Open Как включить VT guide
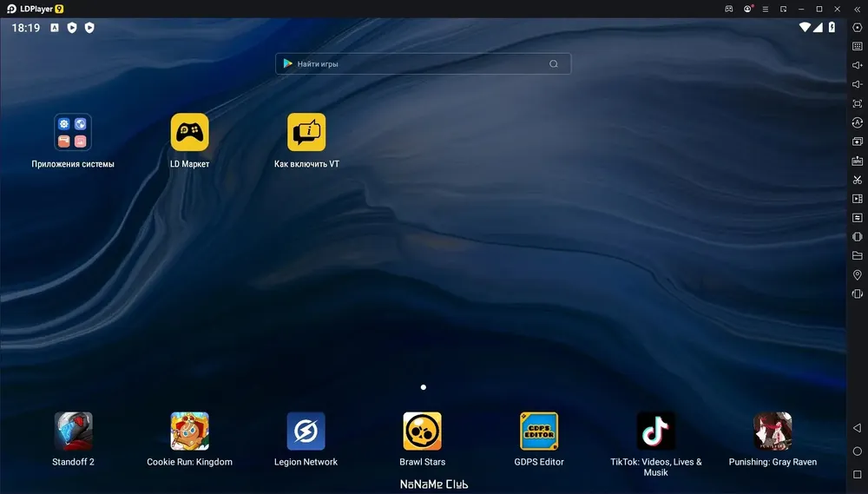The width and height of the screenshot is (868, 494). 306,132
